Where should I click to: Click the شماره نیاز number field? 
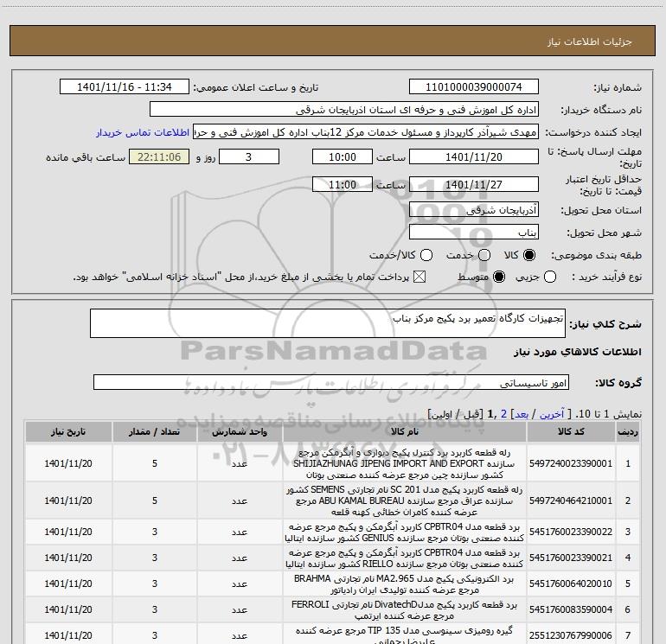pyautogui.click(x=474, y=87)
